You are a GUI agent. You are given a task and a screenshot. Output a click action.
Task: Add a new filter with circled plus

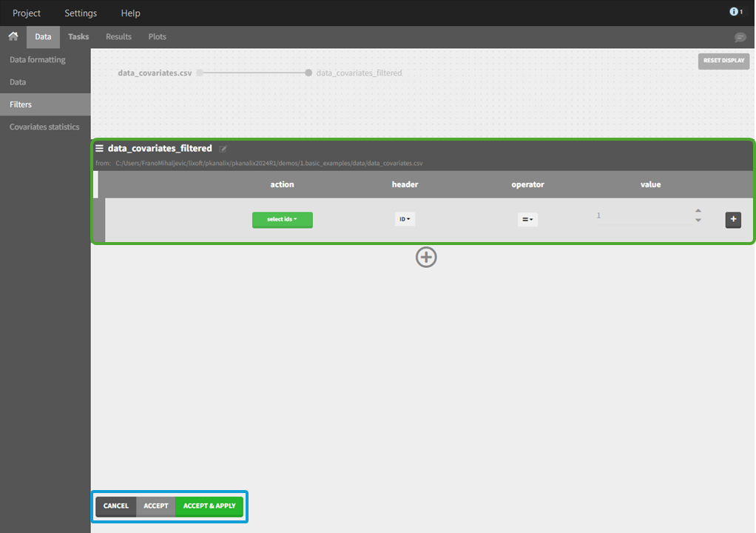tap(426, 257)
